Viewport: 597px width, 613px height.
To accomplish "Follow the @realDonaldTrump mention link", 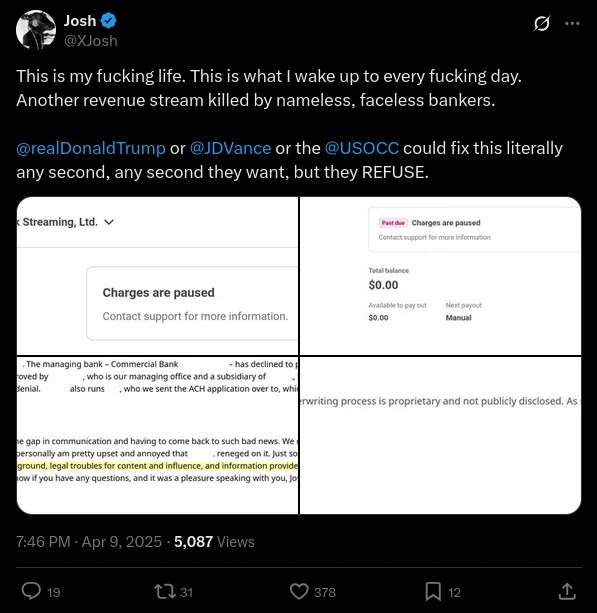I will click(x=91, y=148).
